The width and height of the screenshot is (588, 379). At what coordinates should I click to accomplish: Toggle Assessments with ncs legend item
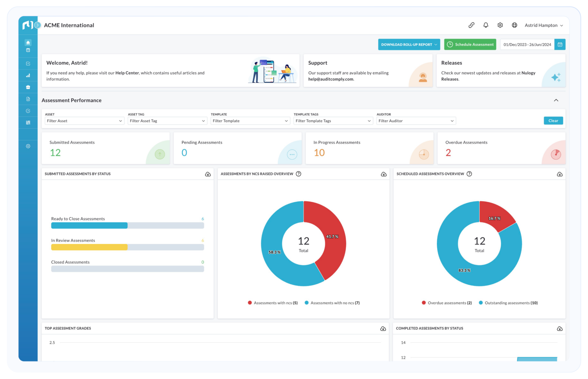coord(273,303)
